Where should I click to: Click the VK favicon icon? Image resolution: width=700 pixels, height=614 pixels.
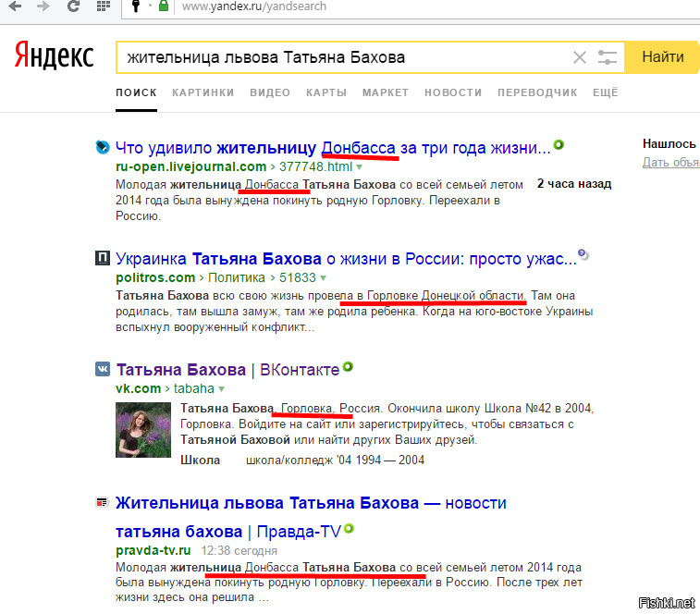click(103, 369)
